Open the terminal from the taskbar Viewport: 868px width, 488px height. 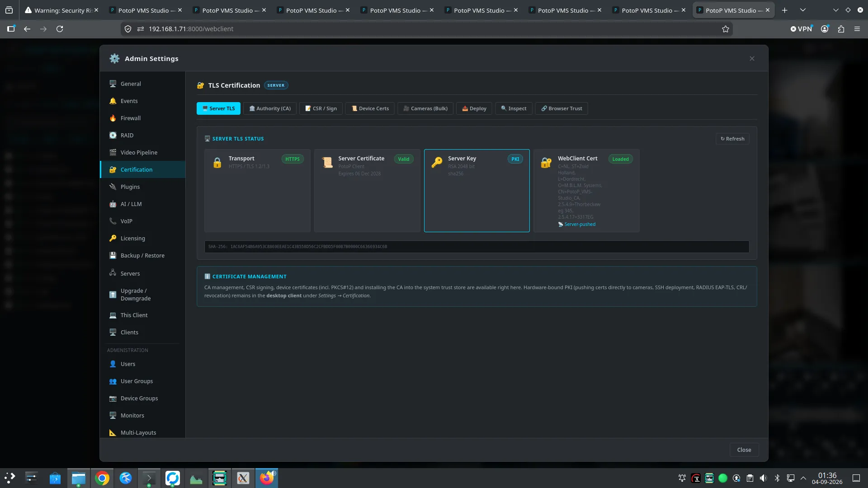(x=149, y=478)
